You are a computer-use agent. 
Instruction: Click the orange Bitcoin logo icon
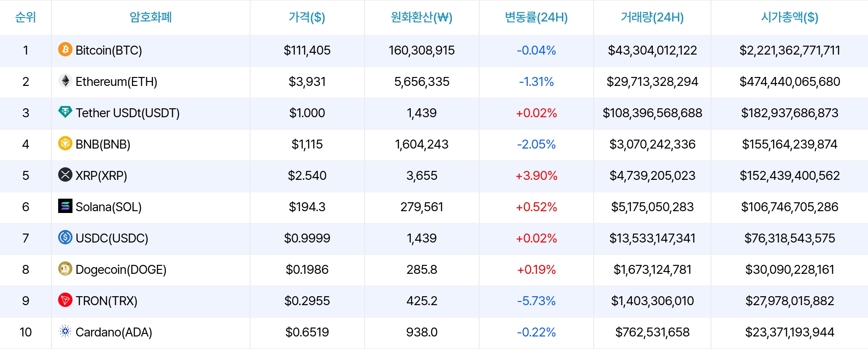tap(65, 49)
